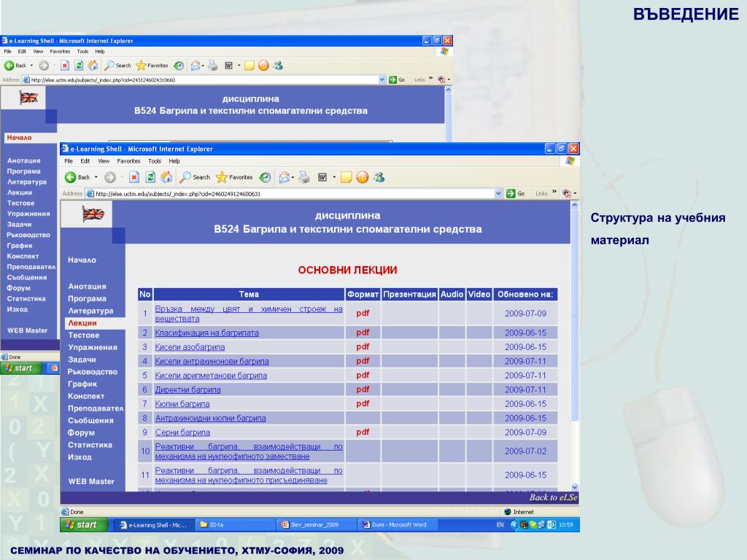
Task: Click Refresh icon in front IE toolbar
Action: tap(150, 177)
